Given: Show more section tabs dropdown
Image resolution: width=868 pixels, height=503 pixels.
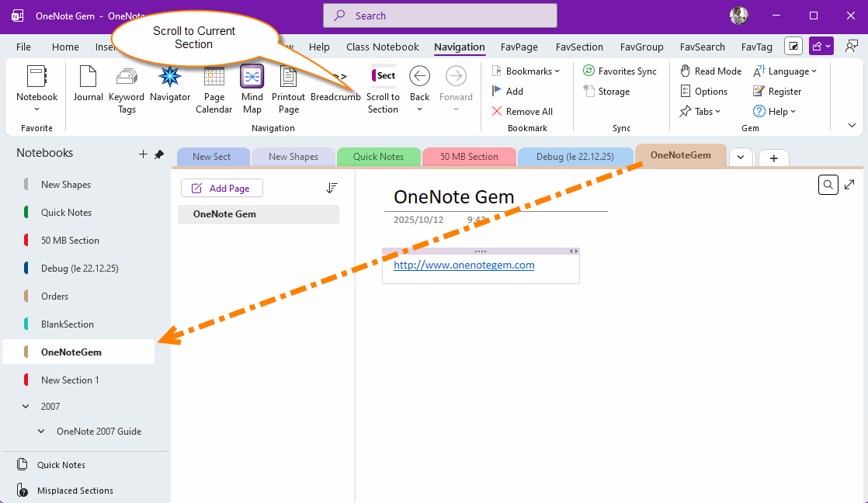Looking at the screenshot, I should click(741, 158).
